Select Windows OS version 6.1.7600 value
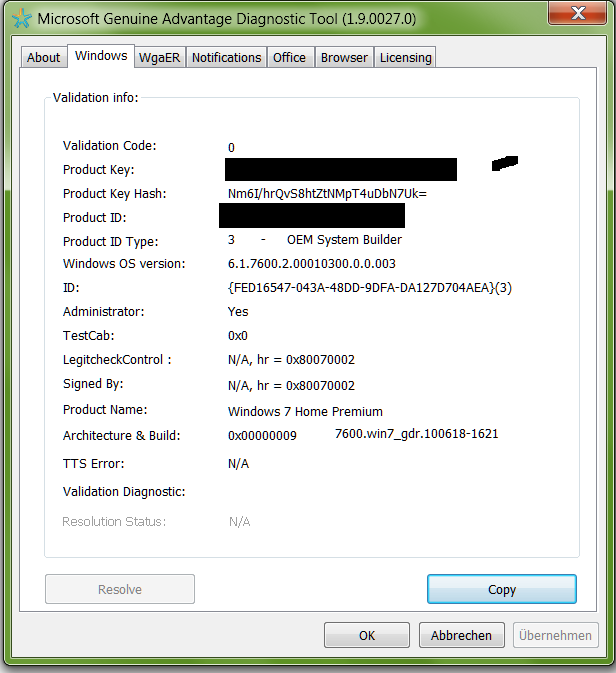The image size is (616, 673). pos(312,264)
